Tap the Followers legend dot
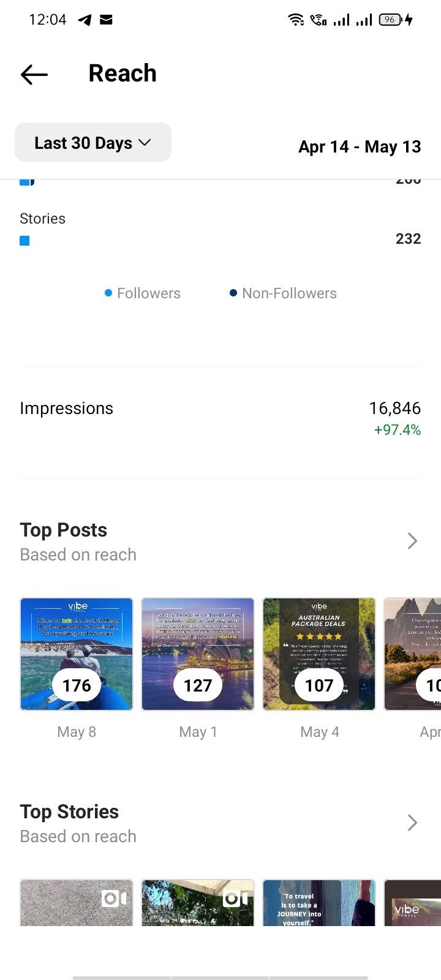This screenshot has width=441, height=980. 108,293
